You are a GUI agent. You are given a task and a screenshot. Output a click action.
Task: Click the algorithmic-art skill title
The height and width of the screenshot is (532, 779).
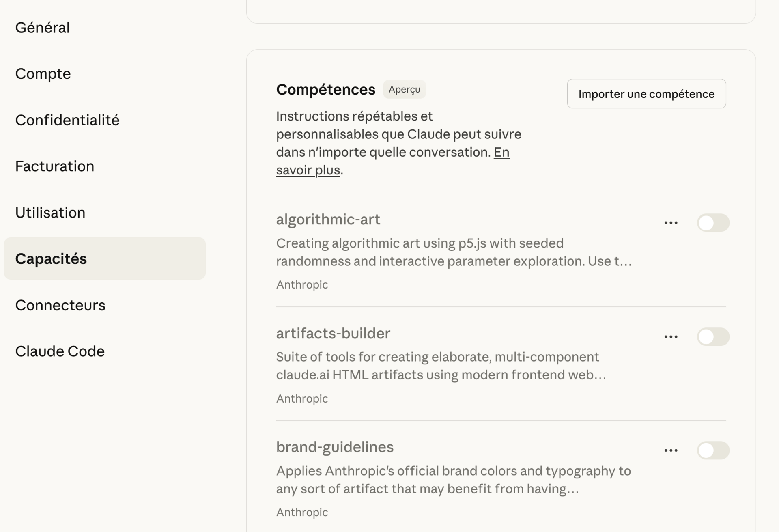328,220
